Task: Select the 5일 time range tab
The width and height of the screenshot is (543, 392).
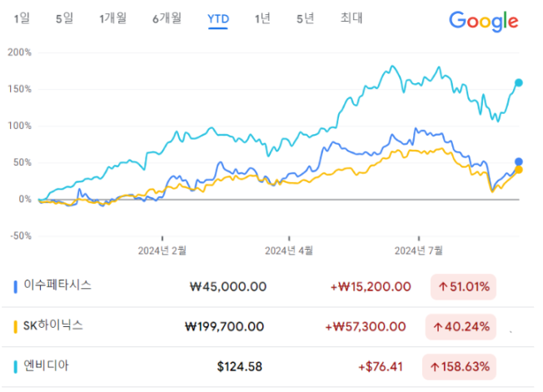Action: [x=64, y=18]
